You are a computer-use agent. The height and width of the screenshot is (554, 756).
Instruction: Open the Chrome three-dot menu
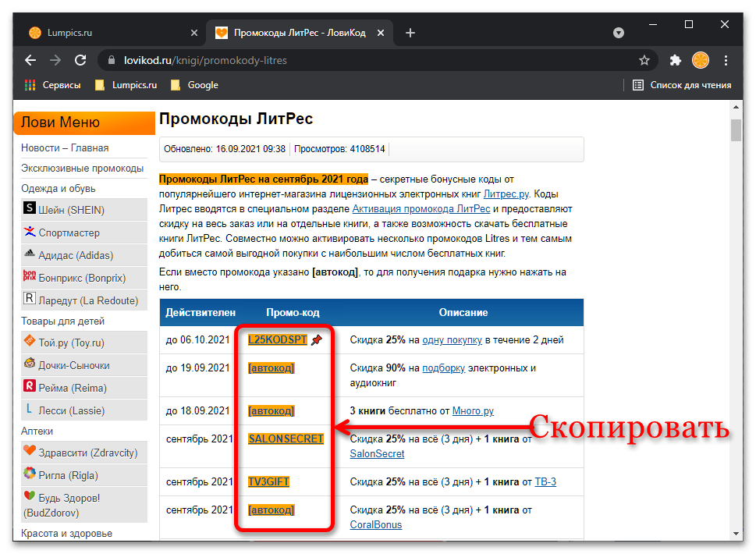tap(726, 60)
